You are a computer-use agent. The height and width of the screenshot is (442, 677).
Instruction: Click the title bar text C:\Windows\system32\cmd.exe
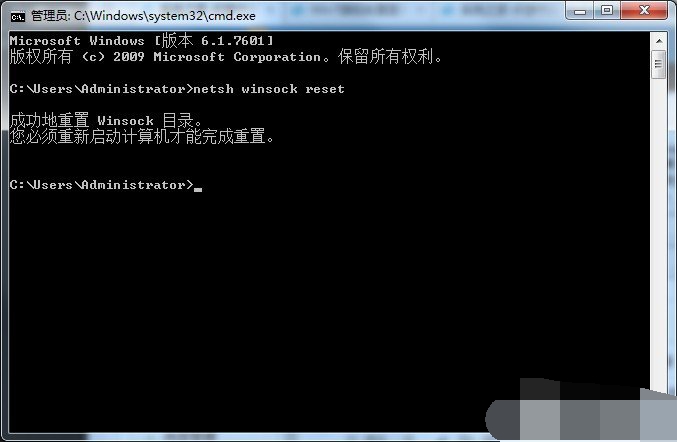[165, 16]
